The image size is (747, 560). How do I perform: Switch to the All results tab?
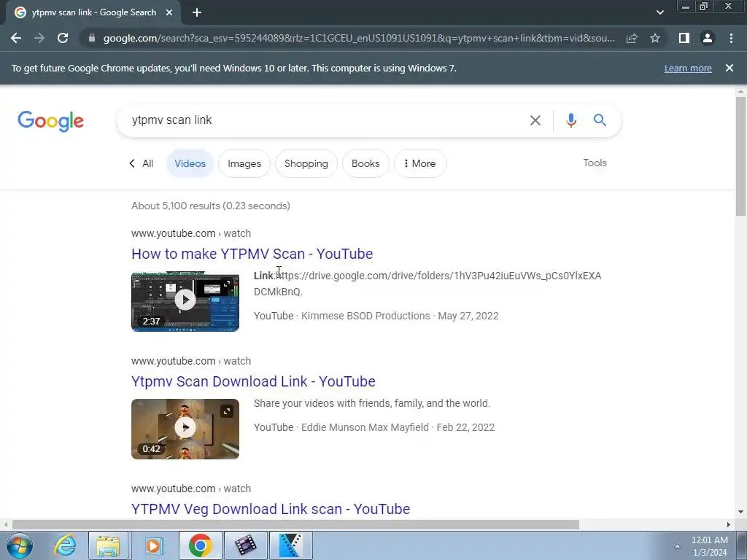[x=142, y=164]
